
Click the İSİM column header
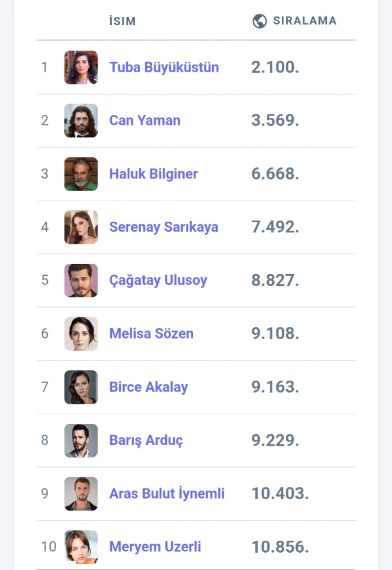(x=122, y=21)
